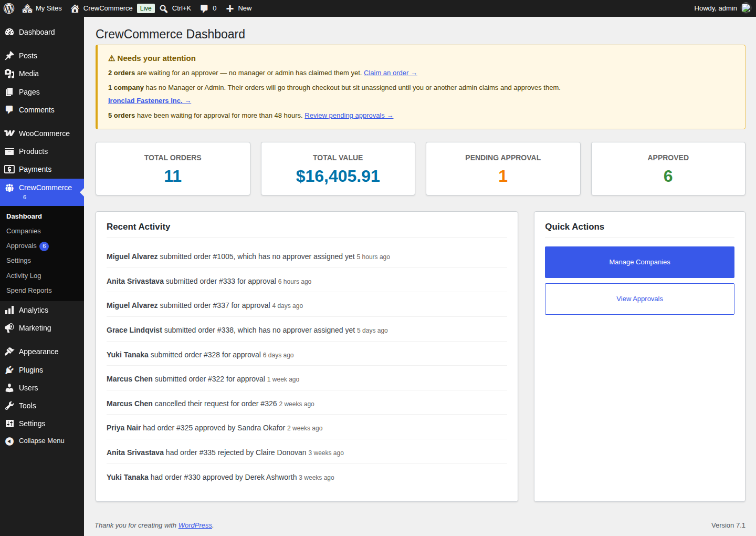Click the Plugins plug icon
Screen dimensions: 756x536
pyautogui.click(x=9, y=370)
